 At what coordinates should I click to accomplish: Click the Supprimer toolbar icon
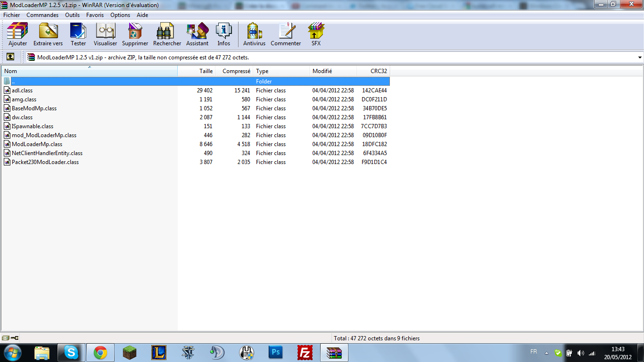coord(135,34)
